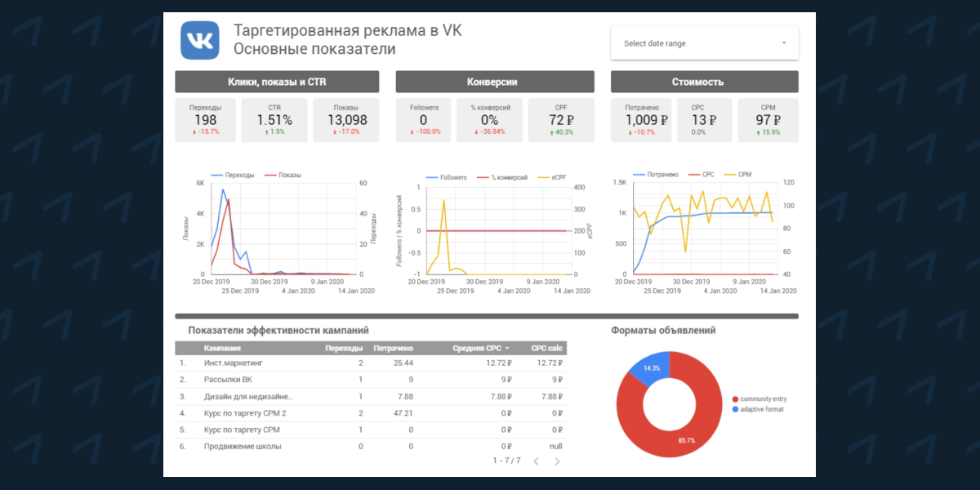The height and width of the screenshot is (490, 980).
Task: Select the Переходы scorecard showing 198
Action: 206,120
